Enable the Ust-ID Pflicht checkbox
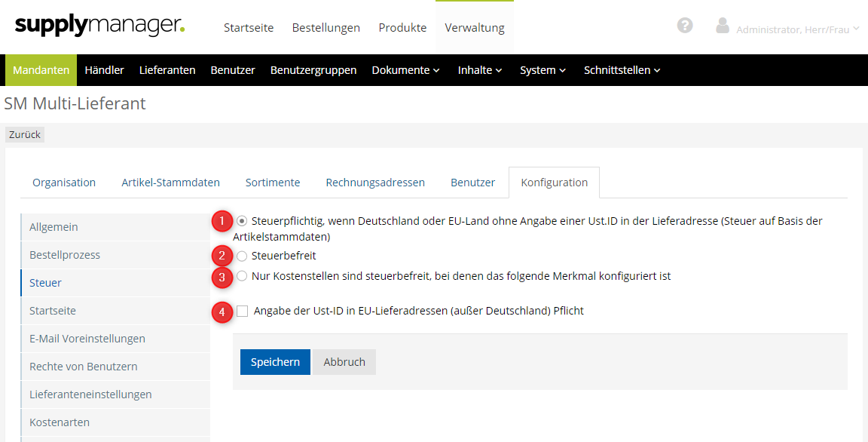This screenshot has height=442, width=868. [x=242, y=311]
